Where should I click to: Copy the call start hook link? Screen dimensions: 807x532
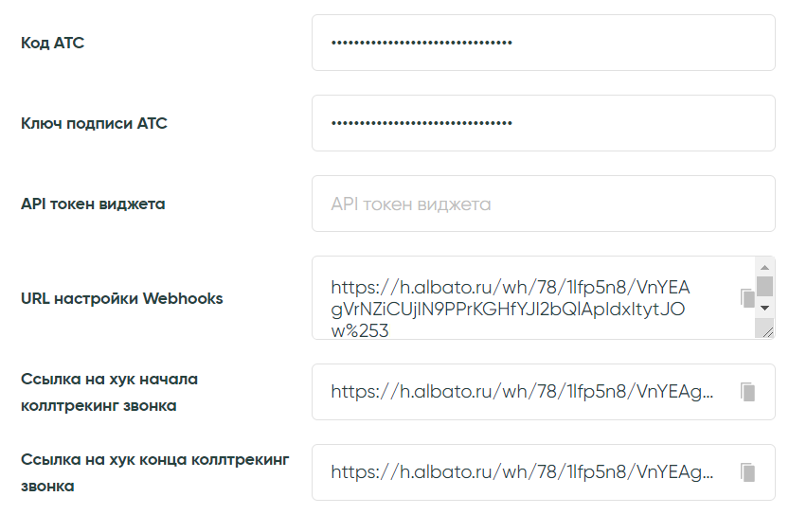pos(747,392)
